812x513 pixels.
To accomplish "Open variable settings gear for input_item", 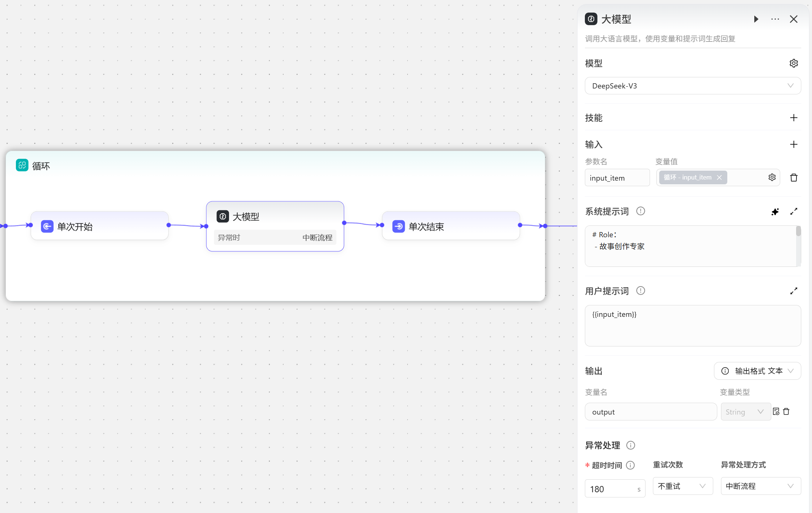I will click(x=772, y=177).
